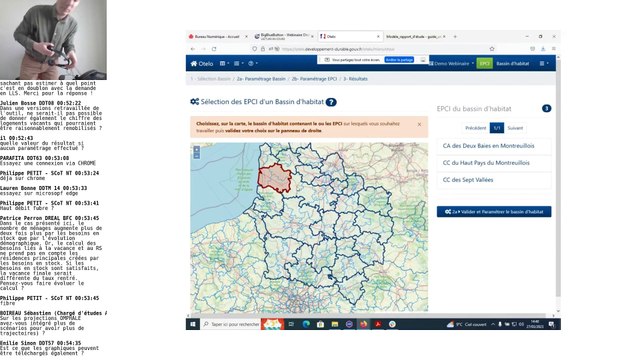Dismiss the orange instruction alert

click(x=419, y=124)
